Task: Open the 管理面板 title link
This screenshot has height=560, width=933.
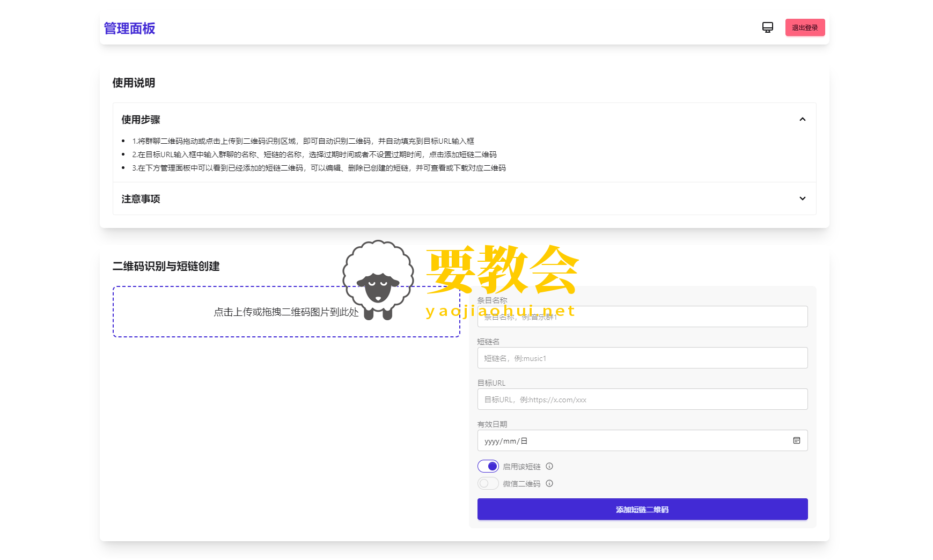Action: 129,28
